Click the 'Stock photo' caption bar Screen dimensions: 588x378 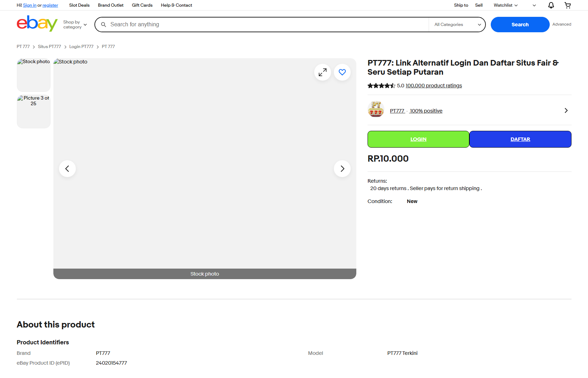tap(205, 274)
